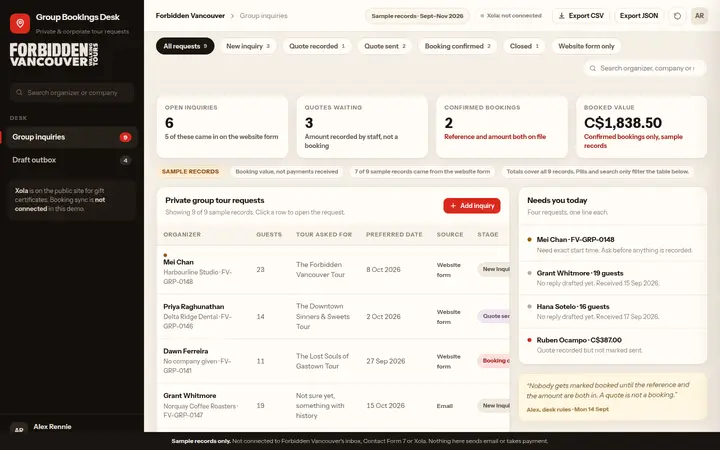The height and width of the screenshot is (450, 720).
Task: Click the Sample records Sept–Nov 2026 pill
Action: [x=417, y=16]
